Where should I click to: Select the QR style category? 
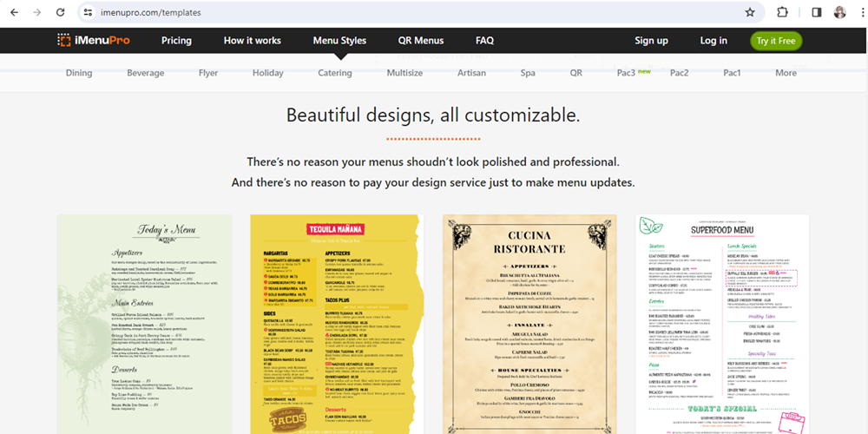[x=576, y=73]
